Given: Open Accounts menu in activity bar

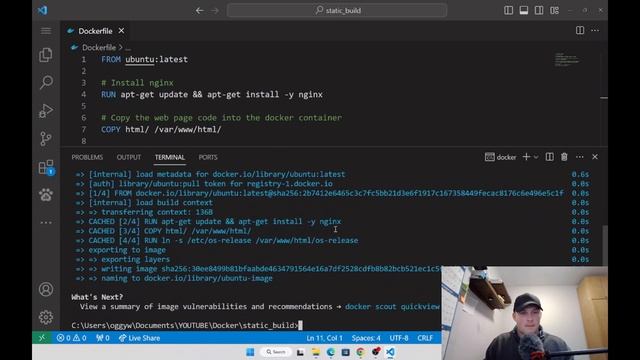Looking at the screenshot, I should coord(46,289).
